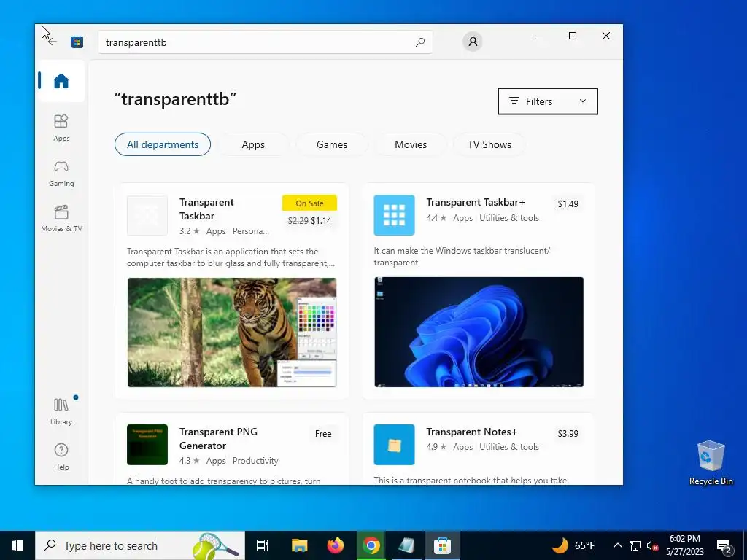Open Transparent Taskbar+ title link
Screen dimensions: 747x560
[476, 202]
